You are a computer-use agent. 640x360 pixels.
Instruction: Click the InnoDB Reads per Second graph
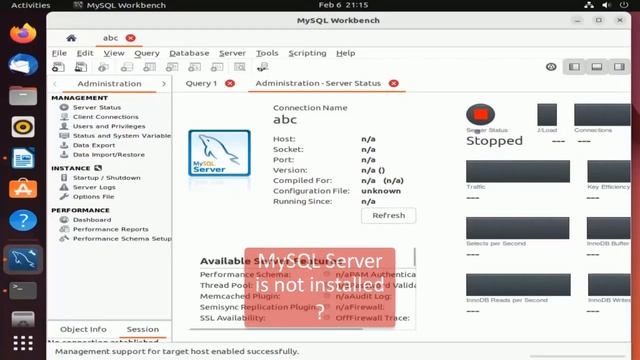point(518,284)
